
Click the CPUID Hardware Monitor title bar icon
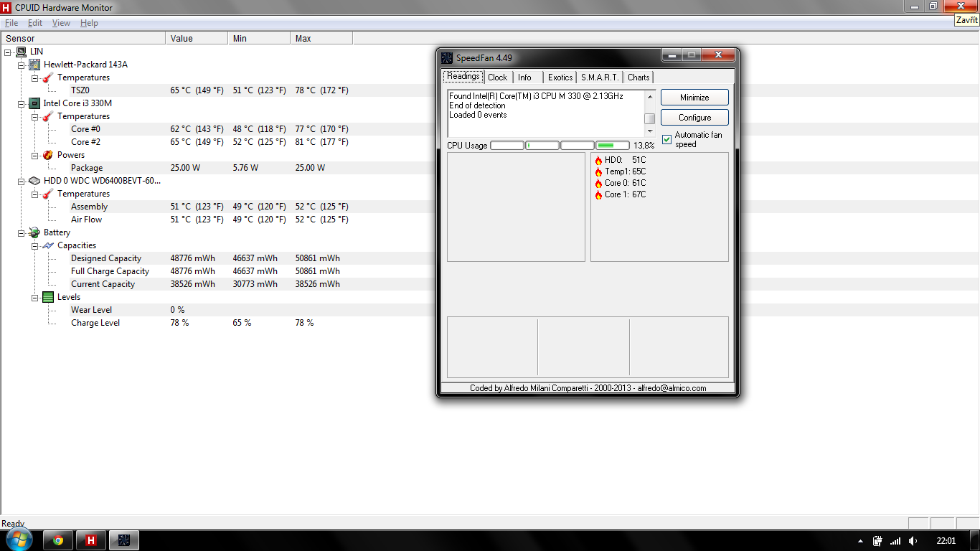7,8
